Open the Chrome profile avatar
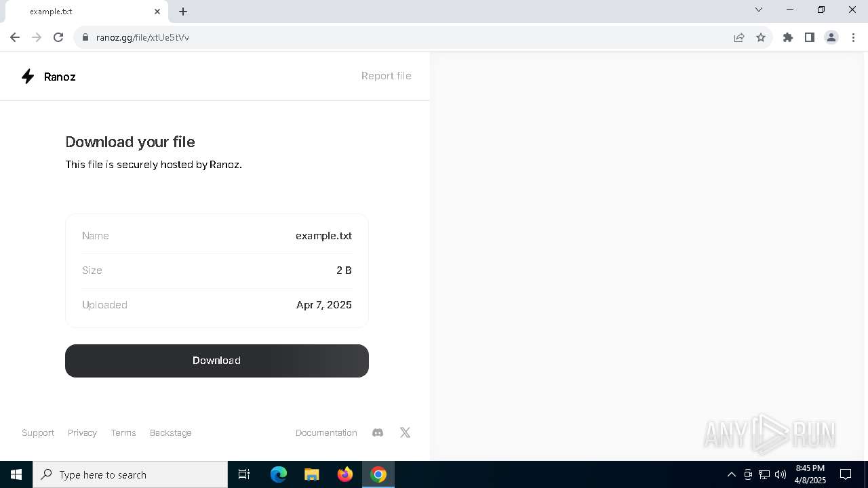Image resolution: width=868 pixels, height=488 pixels. 831,37
